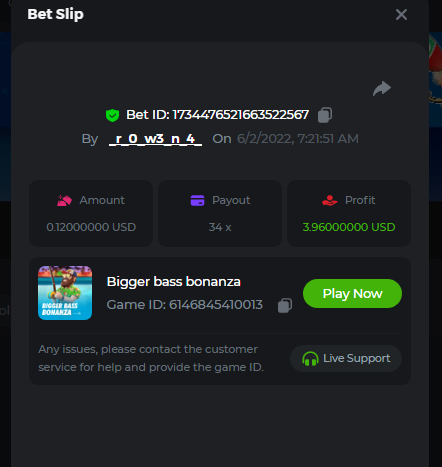
Task: Click the pink Amount icon
Action: click(x=64, y=200)
